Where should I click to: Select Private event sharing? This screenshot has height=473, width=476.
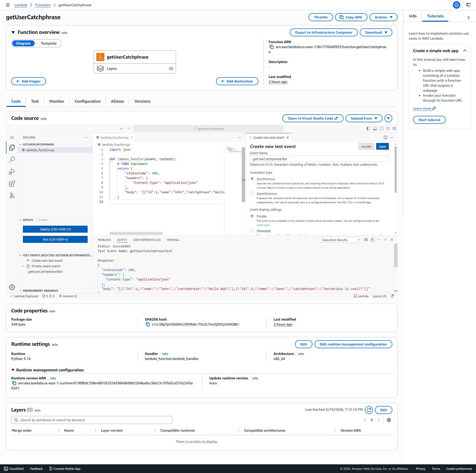click(x=252, y=216)
